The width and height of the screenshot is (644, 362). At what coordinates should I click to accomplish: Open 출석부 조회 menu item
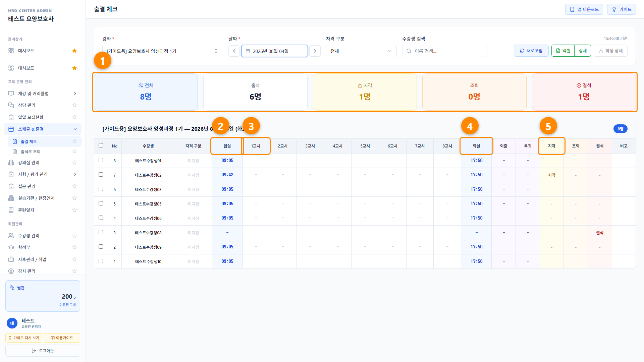tap(45, 152)
